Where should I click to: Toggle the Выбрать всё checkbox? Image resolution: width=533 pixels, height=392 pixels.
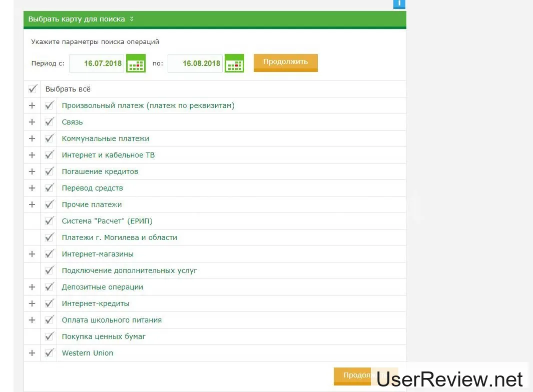point(33,89)
